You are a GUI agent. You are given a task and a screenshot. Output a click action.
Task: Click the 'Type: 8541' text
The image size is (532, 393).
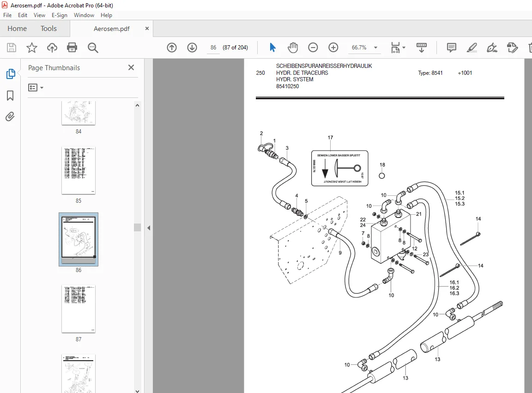430,73
